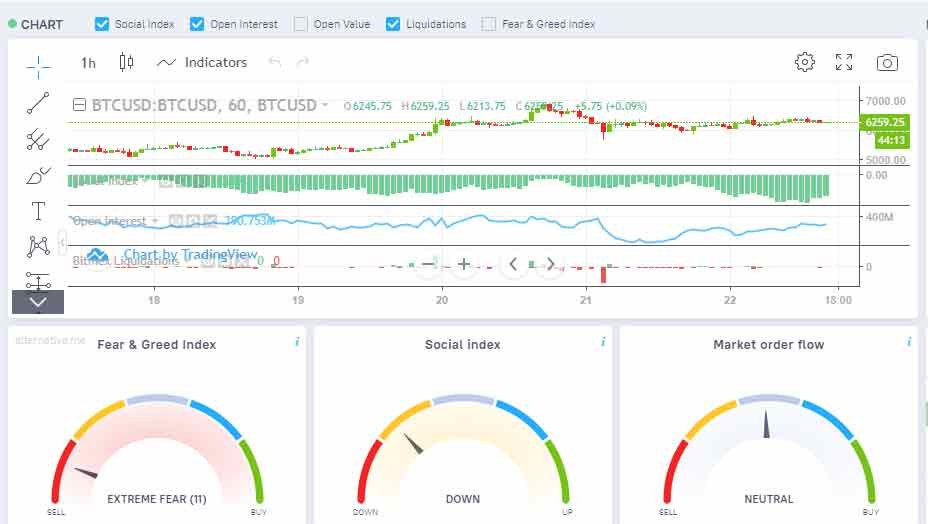Take a chart snapshot with camera icon
The image size is (928, 524).
click(x=886, y=63)
